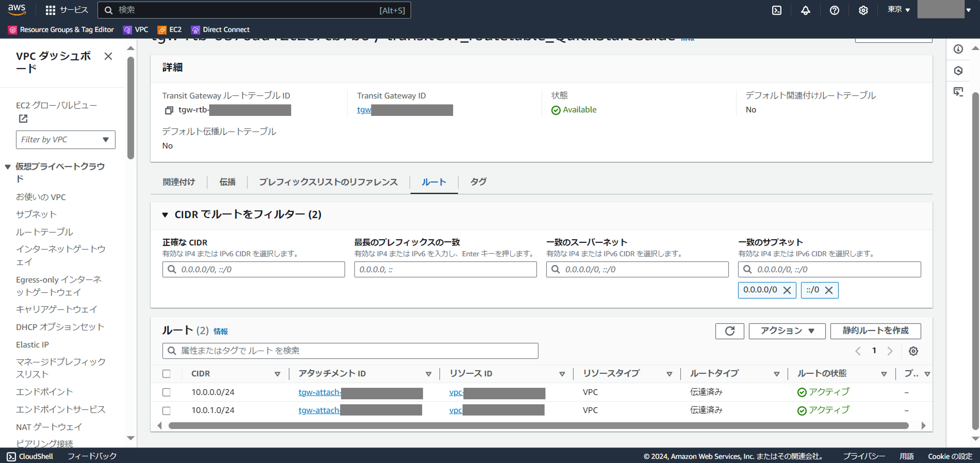Click the AWS logo home icon
Screen dimensions: 980x463
17,10
